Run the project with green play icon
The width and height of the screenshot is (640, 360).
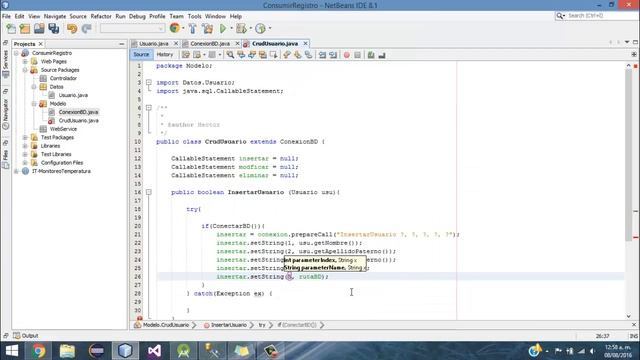pyautogui.click(x=223, y=29)
